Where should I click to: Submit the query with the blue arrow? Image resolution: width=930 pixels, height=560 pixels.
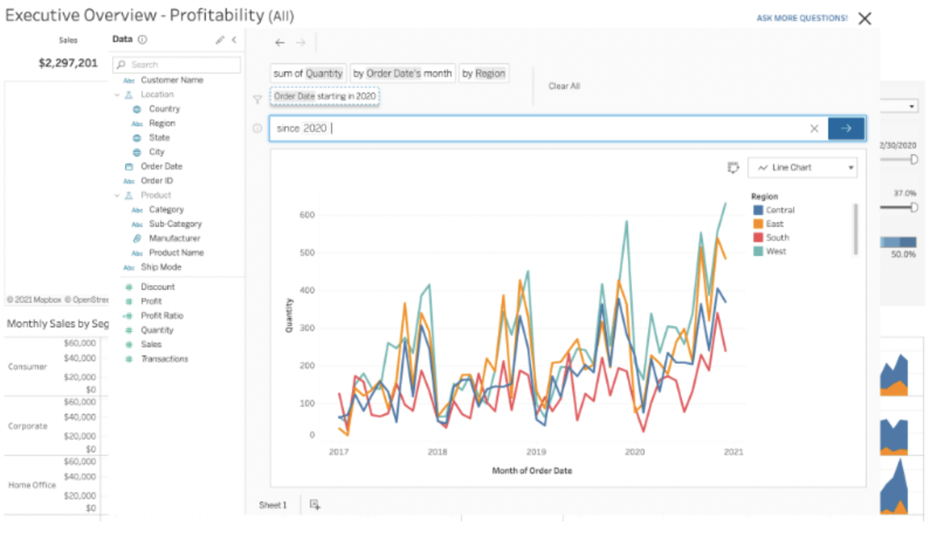click(x=846, y=128)
